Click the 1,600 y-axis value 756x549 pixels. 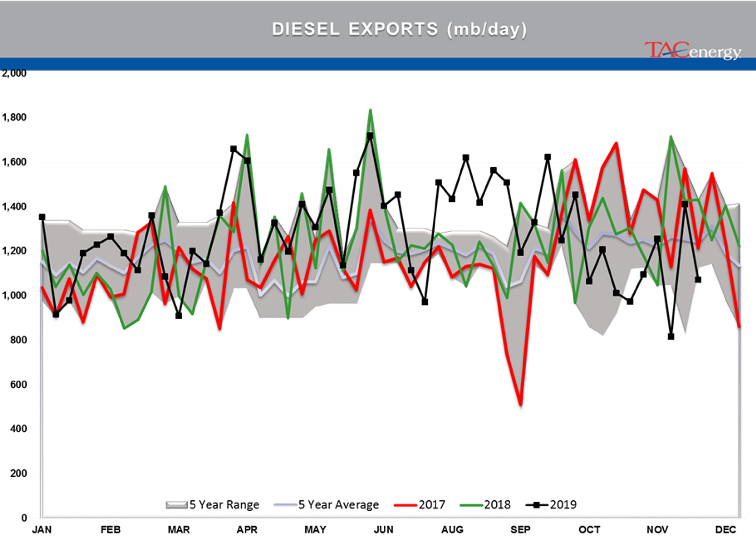pos(14,162)
